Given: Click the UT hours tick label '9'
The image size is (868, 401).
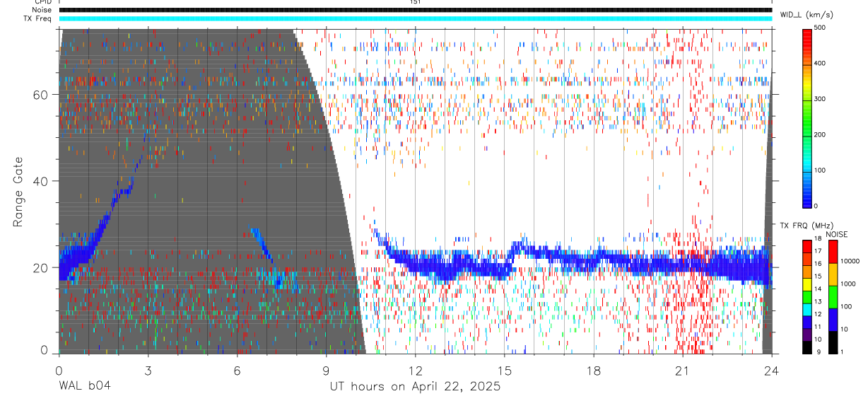Looking at the screenshot, I should pyautogui.click(x=326, y=371).
